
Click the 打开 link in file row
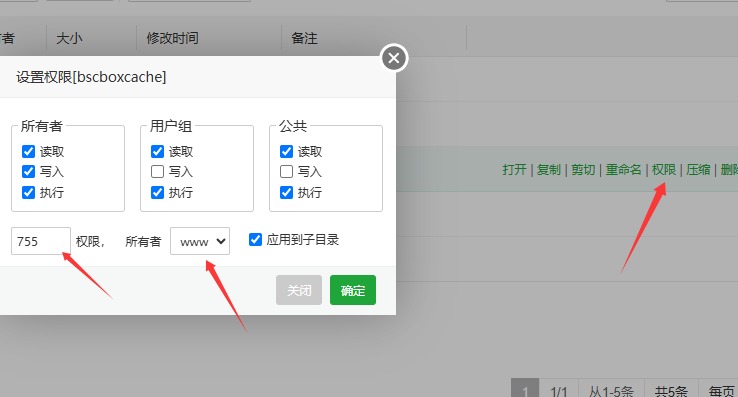[x=514, y=170]
